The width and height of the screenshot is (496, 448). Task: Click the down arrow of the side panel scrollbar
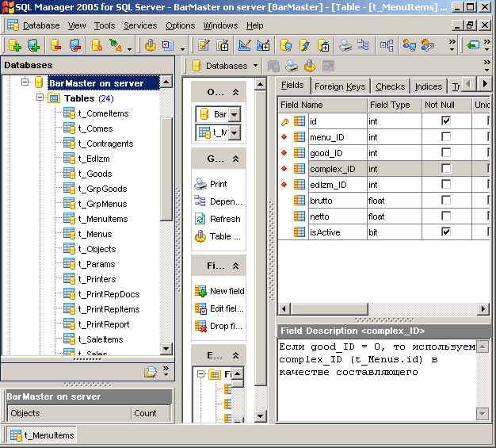[x=261, y=415]
